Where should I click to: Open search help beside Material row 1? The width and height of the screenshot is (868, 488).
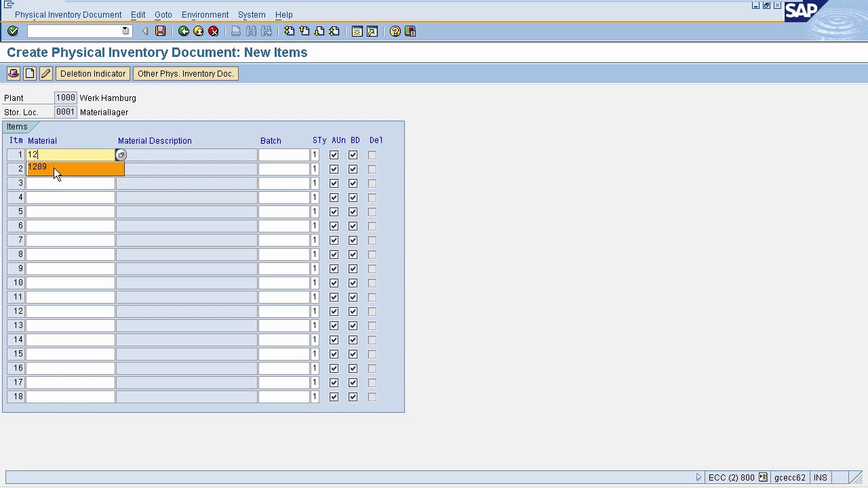point(121,155)
